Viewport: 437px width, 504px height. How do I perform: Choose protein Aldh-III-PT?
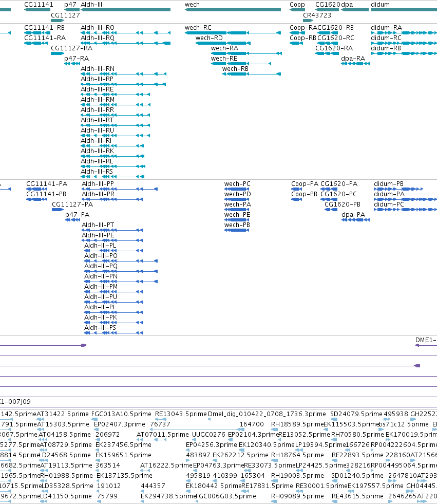point(98,225)
